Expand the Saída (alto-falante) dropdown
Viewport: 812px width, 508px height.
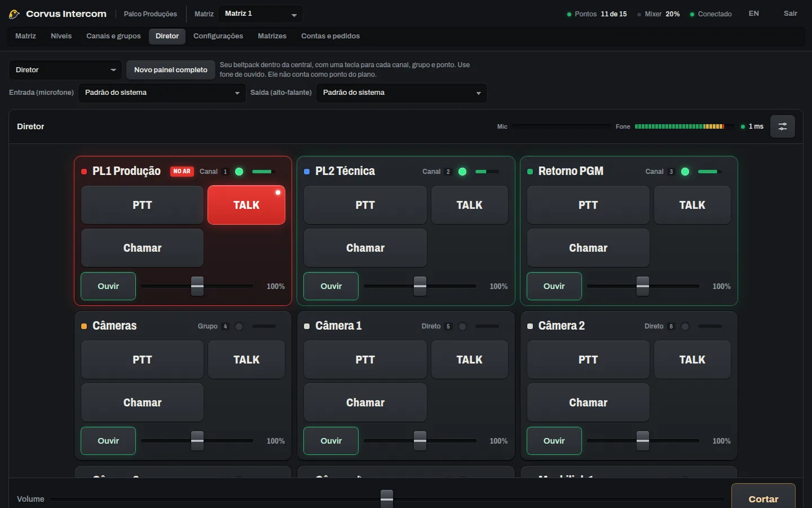tap(401, 93)
